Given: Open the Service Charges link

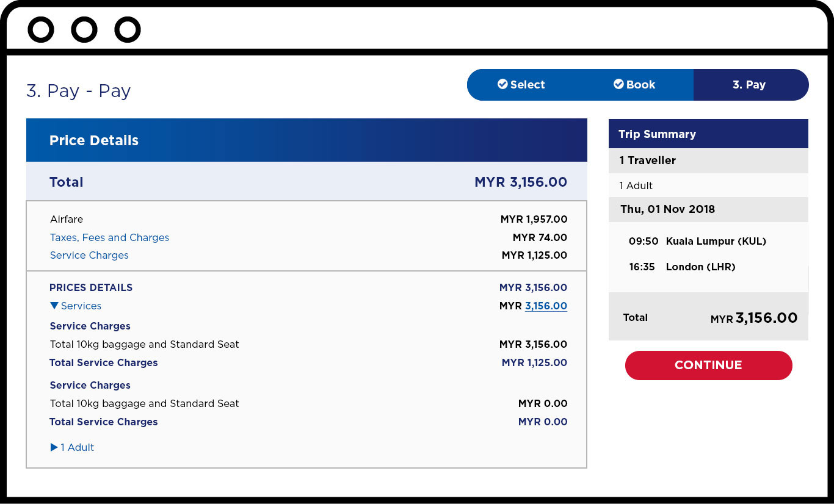Looking at the screenshot, I should pyautogui.click(x=89, y=255).
